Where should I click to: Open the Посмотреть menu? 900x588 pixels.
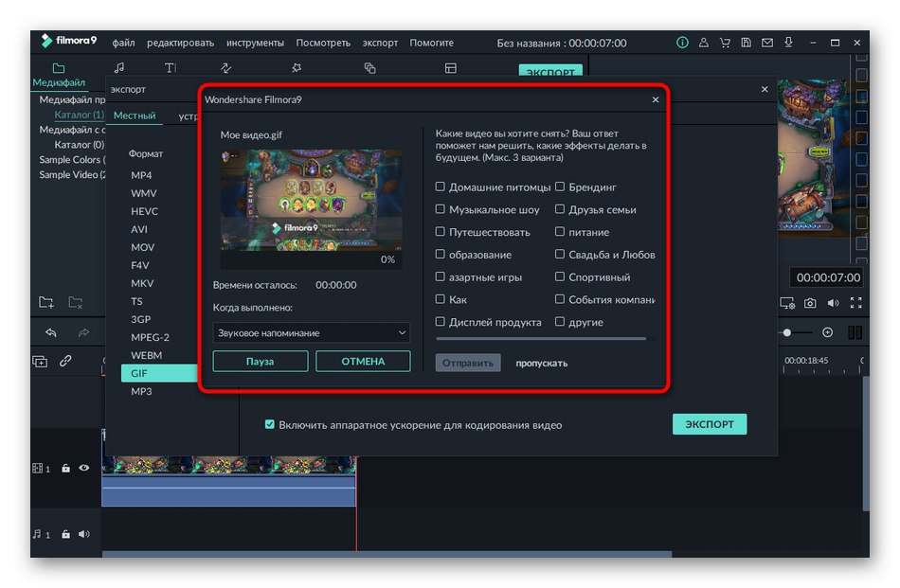click(323, 43)
